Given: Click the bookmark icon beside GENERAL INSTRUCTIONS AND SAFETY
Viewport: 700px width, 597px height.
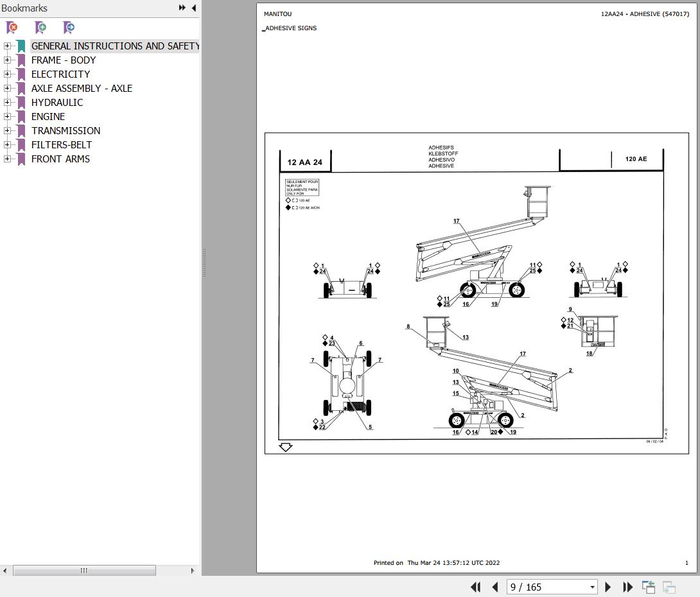Looking at the screenshot, I should click(x=21, y=46).
